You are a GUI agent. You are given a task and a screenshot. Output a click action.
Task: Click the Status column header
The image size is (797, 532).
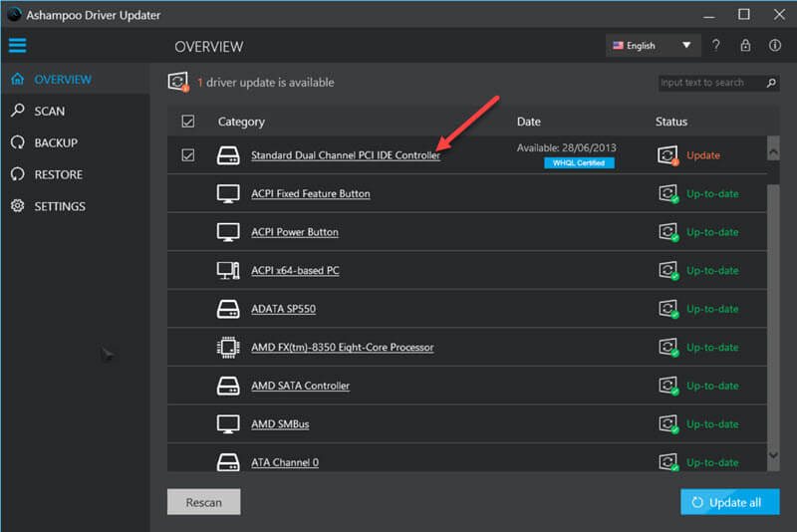(x=670, y=122)
